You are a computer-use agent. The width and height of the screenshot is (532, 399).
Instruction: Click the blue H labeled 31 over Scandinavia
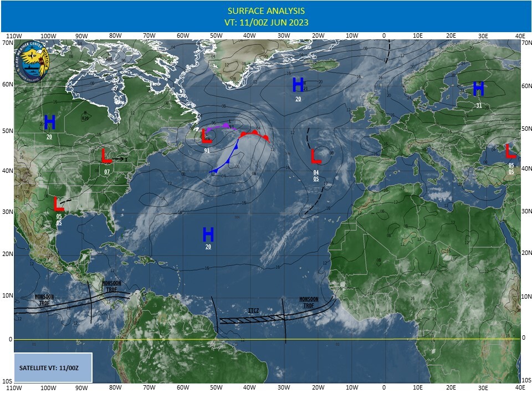(478, 89)
